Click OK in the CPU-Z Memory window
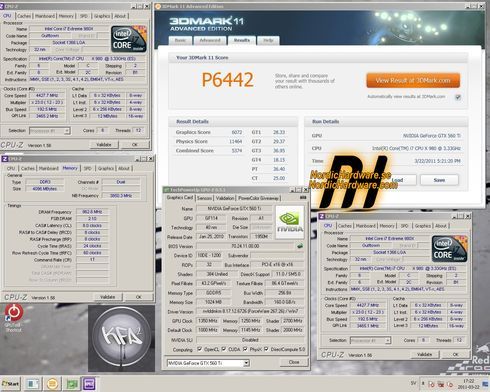The width and height of the screenshot is (490, 392). 139,297
